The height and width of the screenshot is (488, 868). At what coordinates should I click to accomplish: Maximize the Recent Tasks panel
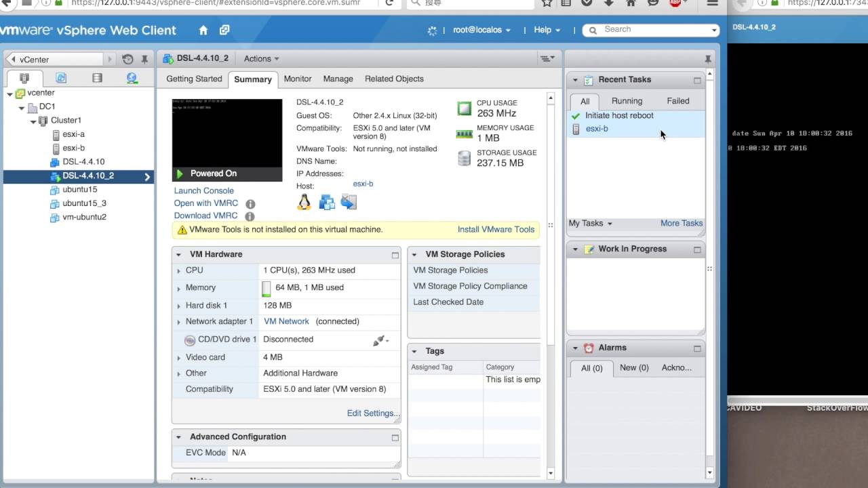click(697, 80)
